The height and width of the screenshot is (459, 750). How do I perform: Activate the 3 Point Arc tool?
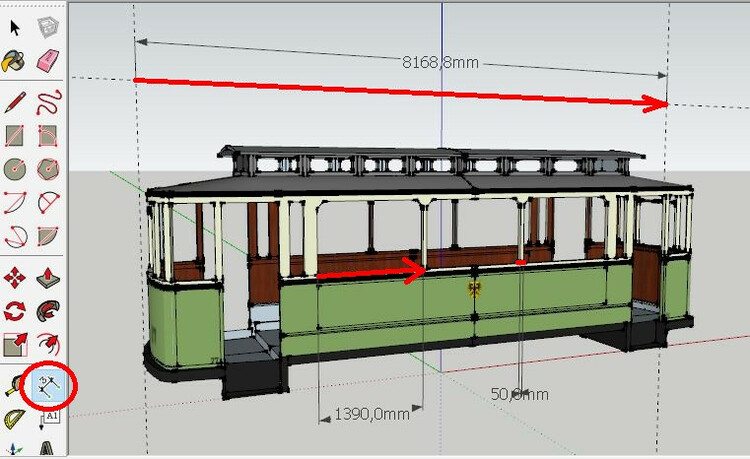tap(15, 236)
